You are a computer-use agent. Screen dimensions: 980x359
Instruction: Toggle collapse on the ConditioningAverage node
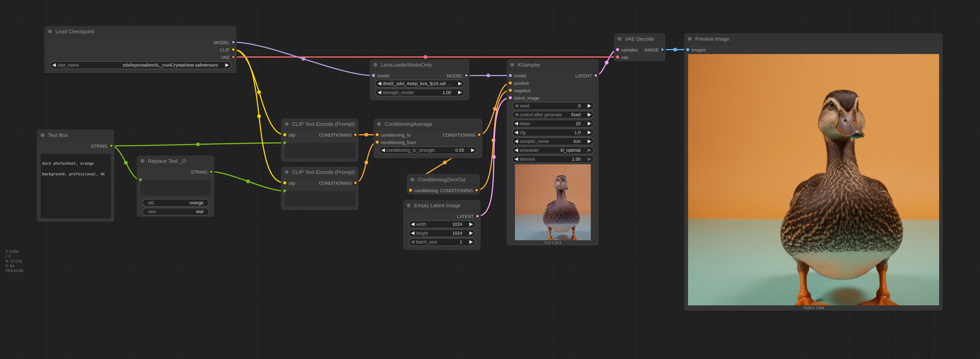point(379,124)
